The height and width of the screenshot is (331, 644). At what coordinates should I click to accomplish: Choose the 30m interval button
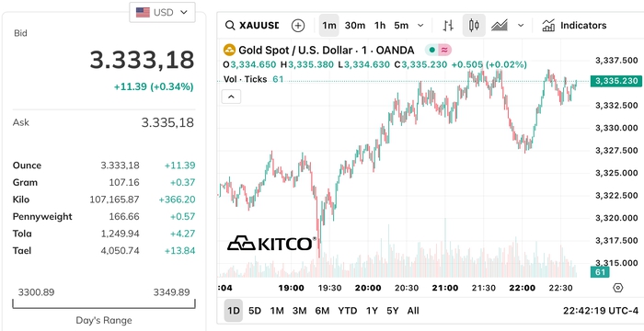pyautogui.click(x=355, y=26)
